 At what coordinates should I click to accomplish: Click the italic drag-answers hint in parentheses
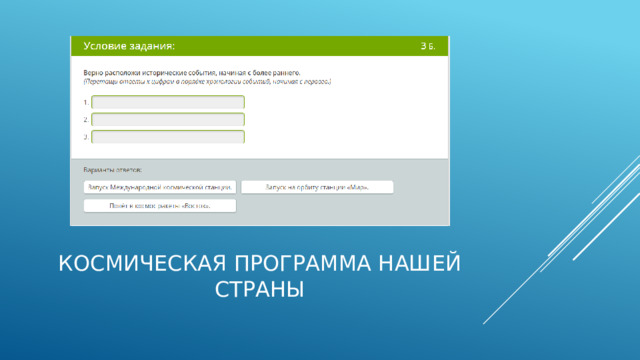pyautogui.click(x=207, y=82)
